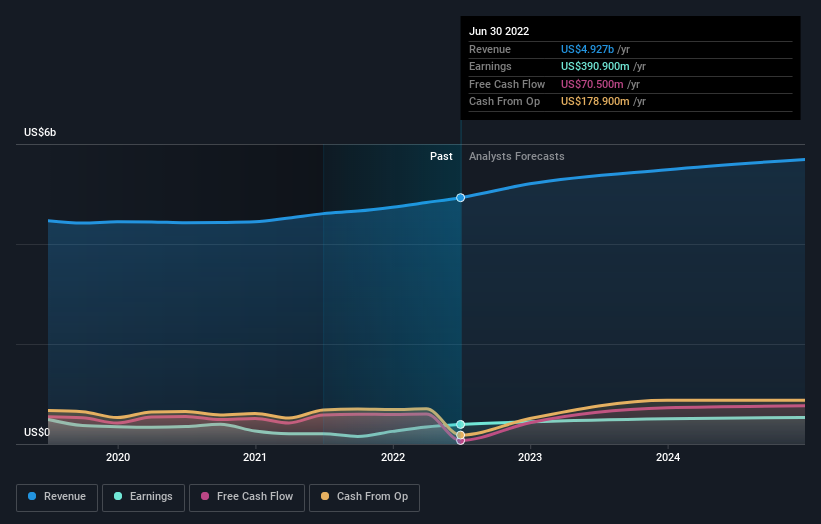Click the Cash From Op label in tooltip
The height and width of the screenshot is (524, 821).
click(x=504, y=102)
